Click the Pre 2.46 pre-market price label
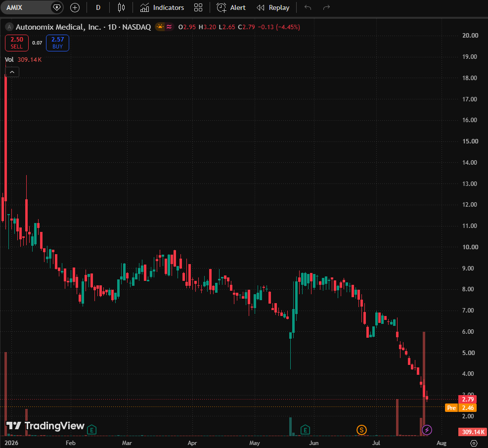The image size is (488, 448). coord(461,407)
